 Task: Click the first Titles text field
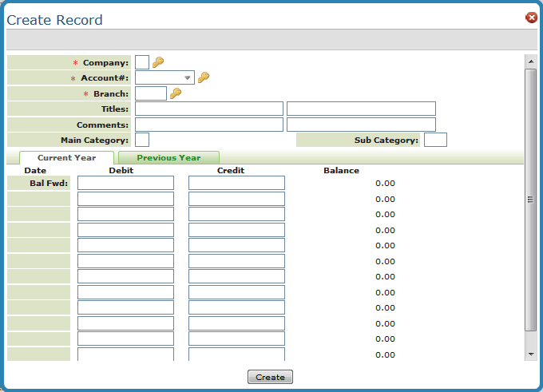click(209, 109)
